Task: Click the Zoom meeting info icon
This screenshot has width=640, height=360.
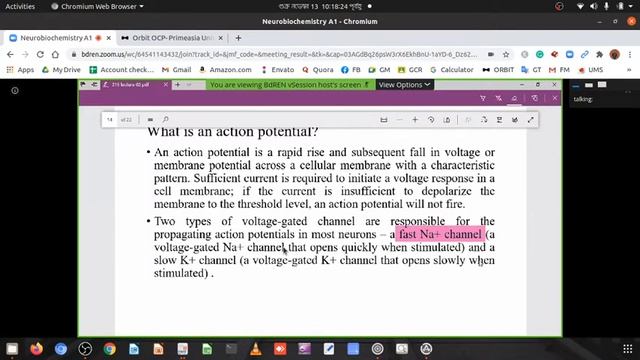Action: (15, 91)
